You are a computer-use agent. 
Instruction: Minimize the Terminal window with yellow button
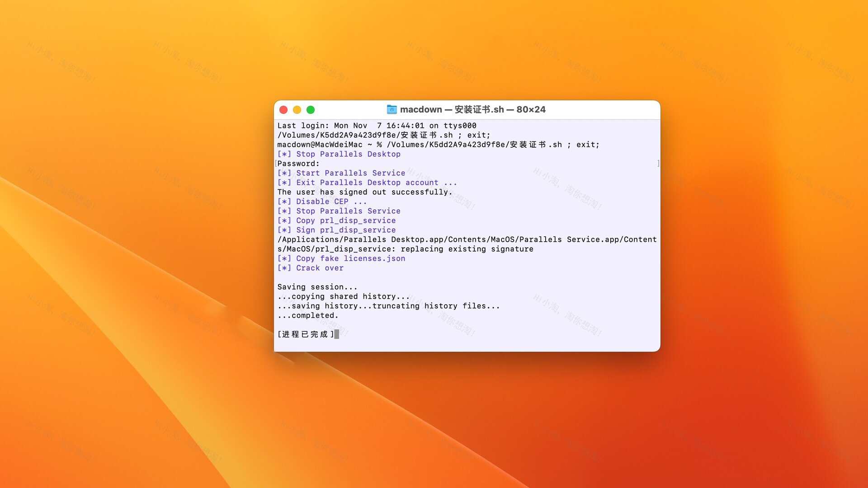297,110
